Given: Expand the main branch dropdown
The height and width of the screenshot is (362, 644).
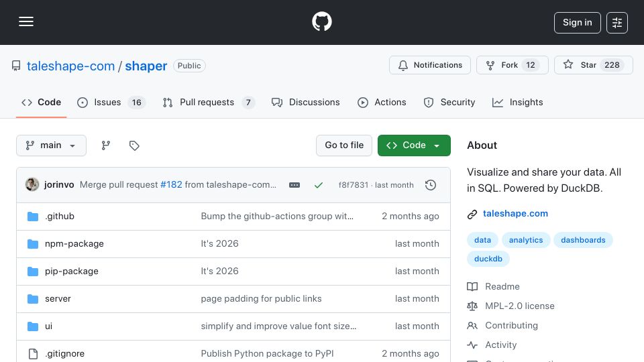Looking at the screenshot, I should (x=52, y=145).
